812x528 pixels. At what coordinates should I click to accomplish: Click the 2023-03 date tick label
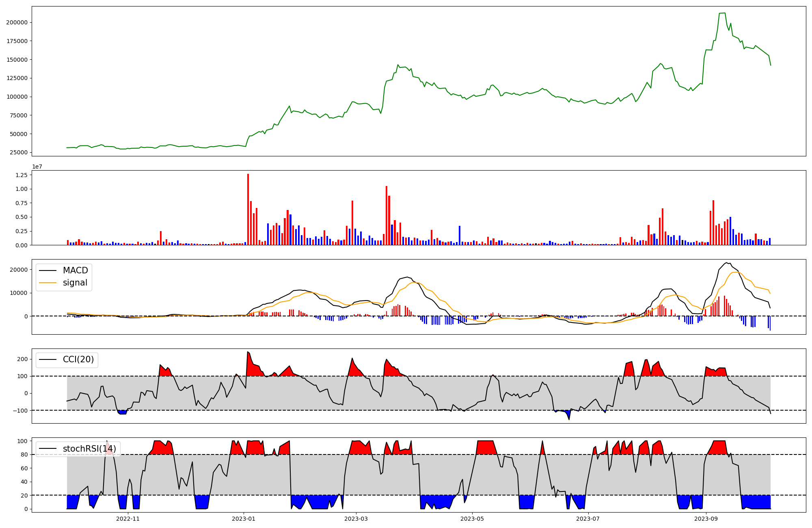pyautogui.click(x=356, y=519)
